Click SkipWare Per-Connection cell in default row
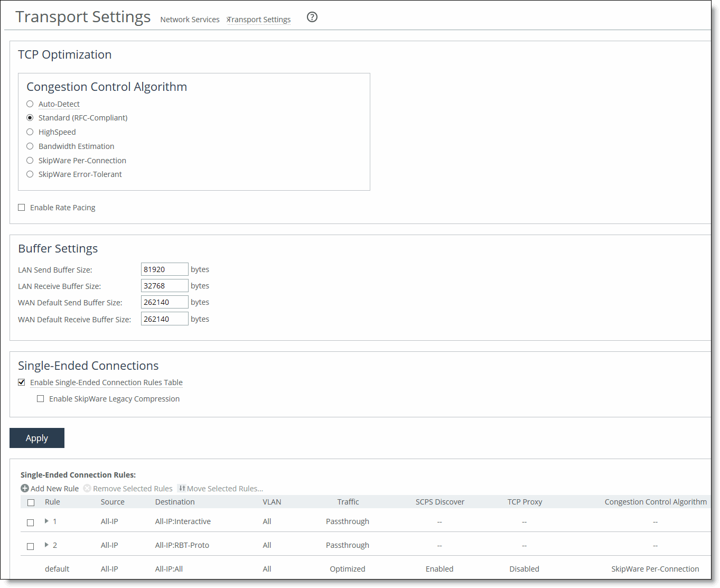 pyautogui.click(x=655, y=569)
